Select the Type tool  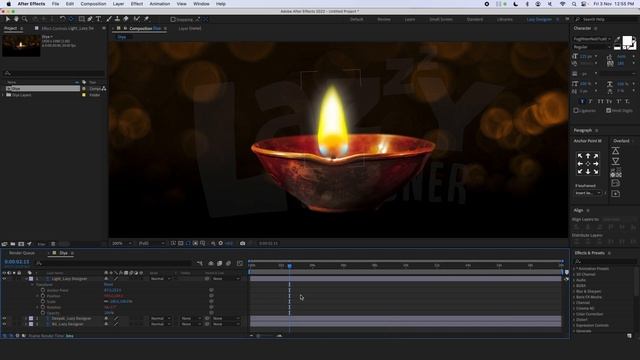click(x=98, y=19)
